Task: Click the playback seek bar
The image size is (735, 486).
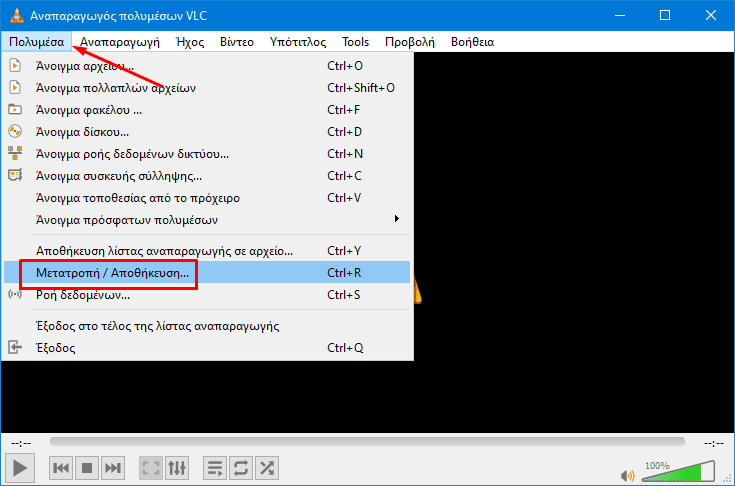Action: pos(368,441)
